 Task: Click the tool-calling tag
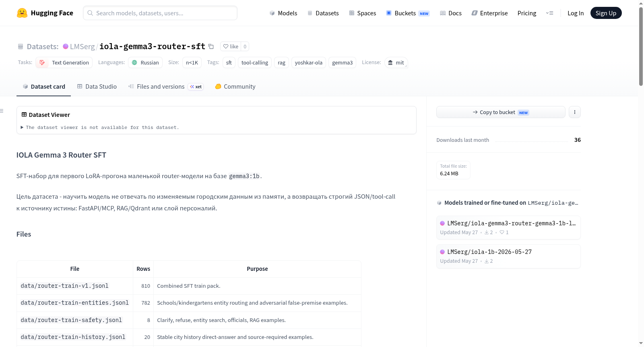pos(255,62)
